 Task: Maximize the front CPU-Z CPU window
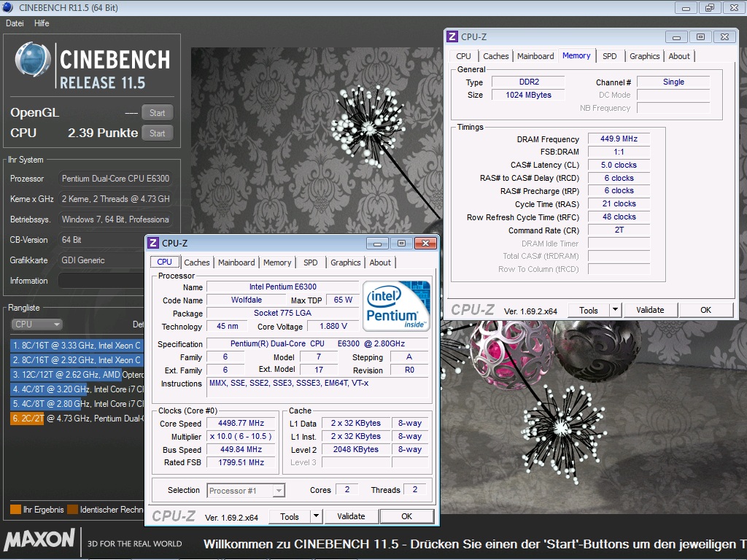coord(402,244)
